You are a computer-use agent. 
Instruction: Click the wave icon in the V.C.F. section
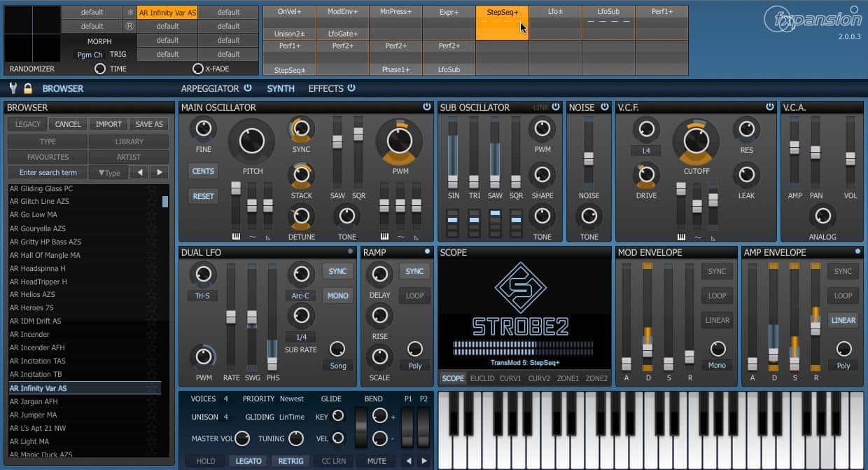click(697, 237)
